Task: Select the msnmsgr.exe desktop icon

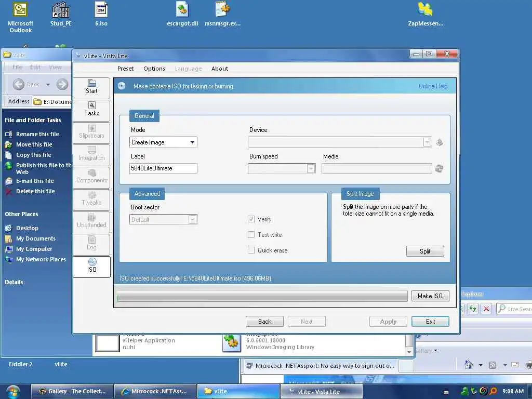Action: click(x=222, y=14)
